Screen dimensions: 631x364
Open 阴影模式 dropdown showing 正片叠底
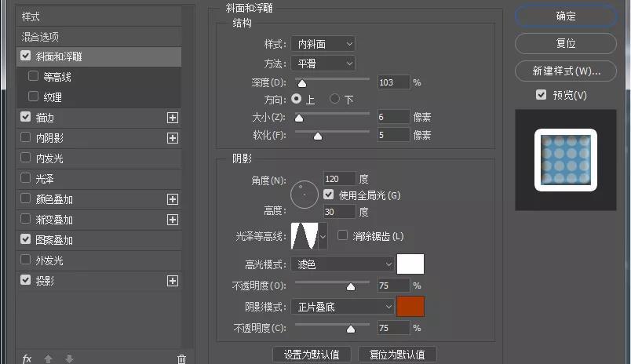tap(342, 308)
